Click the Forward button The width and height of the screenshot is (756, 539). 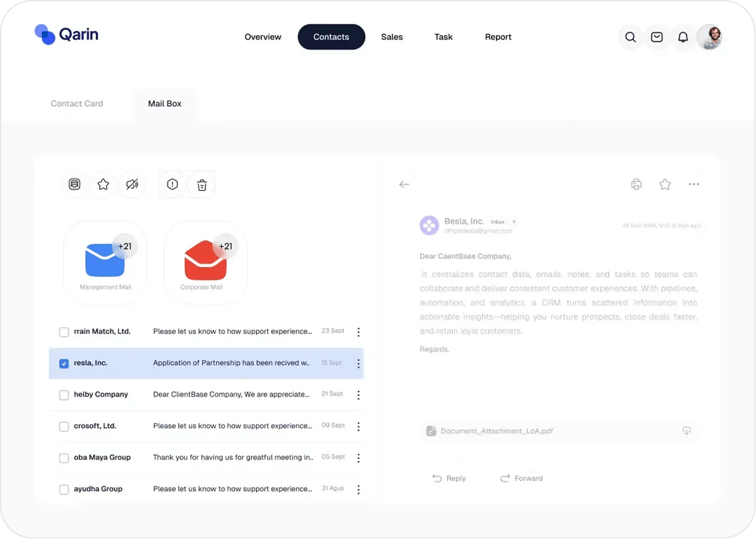tap(521, 478)
